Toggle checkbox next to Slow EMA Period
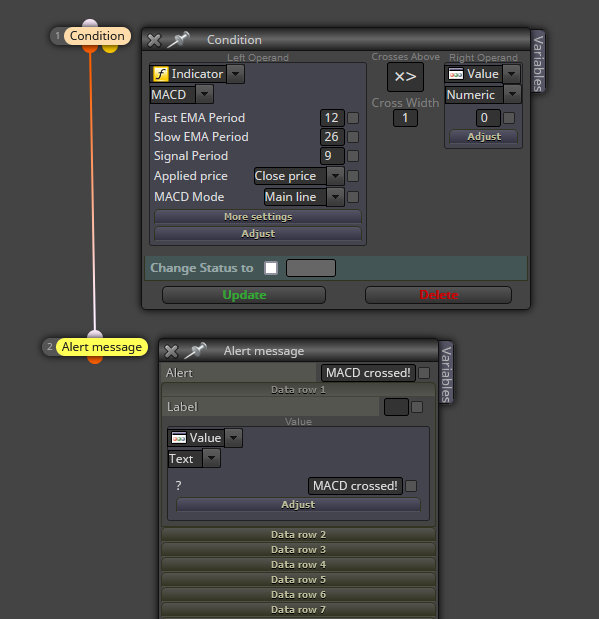This screenshot has height=619, width=599. pos(353,137)
